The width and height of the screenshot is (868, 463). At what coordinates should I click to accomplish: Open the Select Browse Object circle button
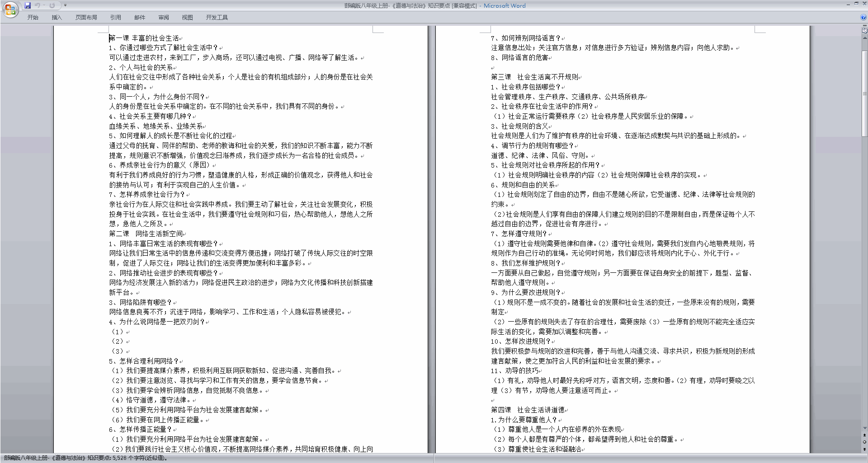point(864,442)
